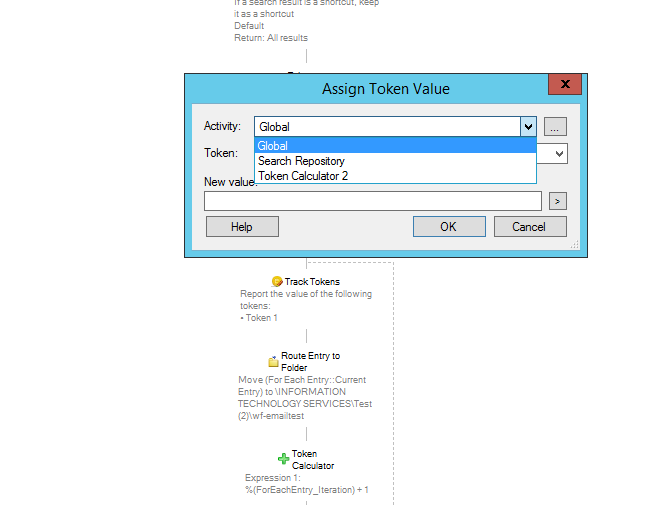Choose Search Repository from the Activity list
This screenshot has width=660, height=505.
pos(395,161)
